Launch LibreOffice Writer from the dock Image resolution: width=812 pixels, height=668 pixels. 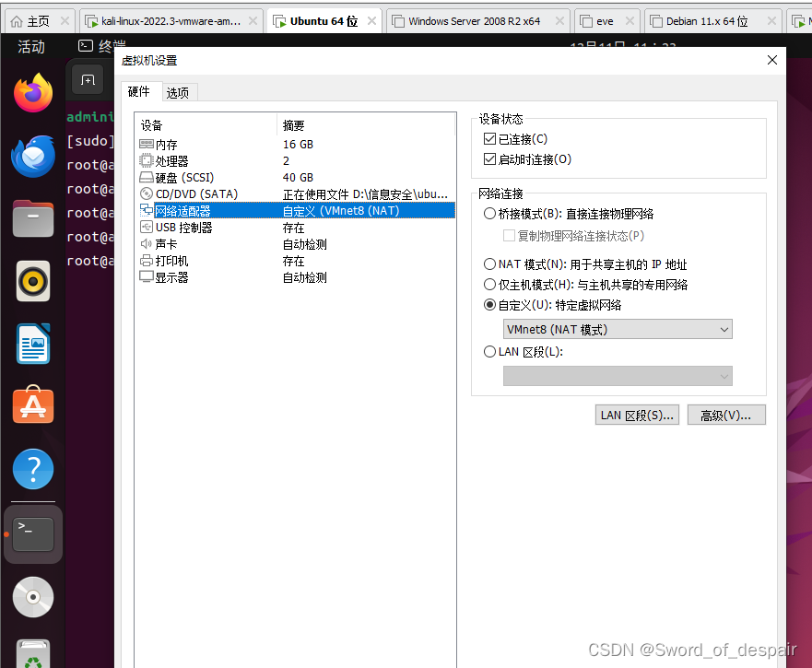33,344
